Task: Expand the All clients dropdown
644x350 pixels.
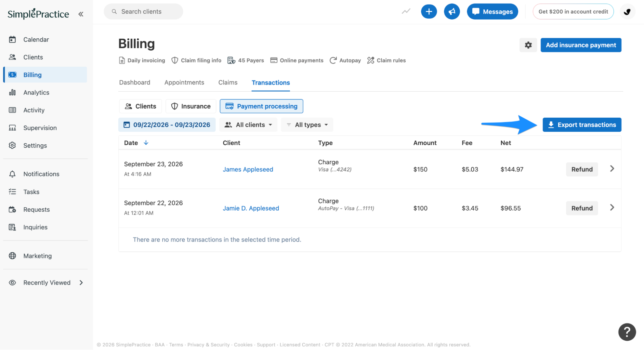Action: click(248, 125)
